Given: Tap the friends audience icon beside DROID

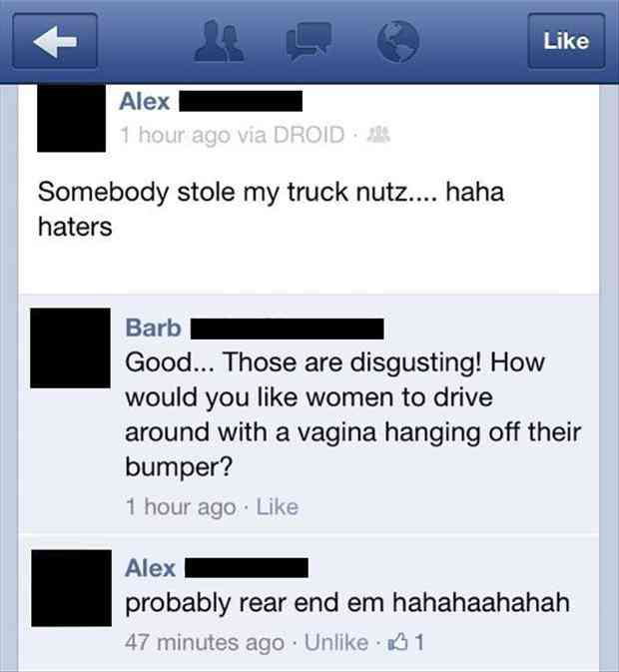Looking at the screenshot, I should (379, 135).
